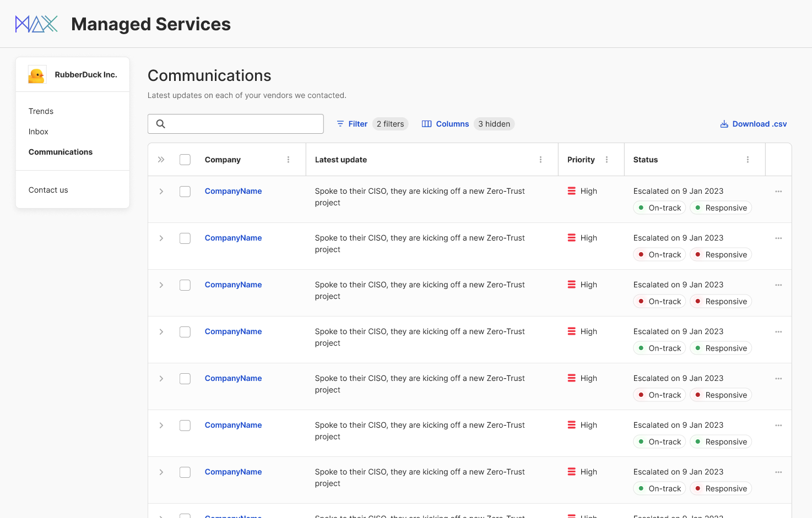Image resolution: width=812 pixels, height=518 pixels.
Task: Check the select-all checkbox in the table header
Action: (185, 159)
